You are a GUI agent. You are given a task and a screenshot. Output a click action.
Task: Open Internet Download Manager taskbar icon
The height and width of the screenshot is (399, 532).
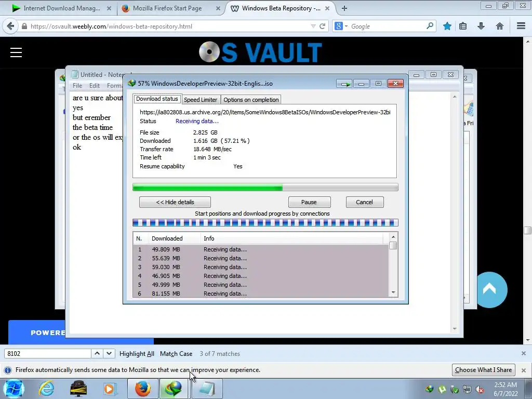(x=174, y=389)
